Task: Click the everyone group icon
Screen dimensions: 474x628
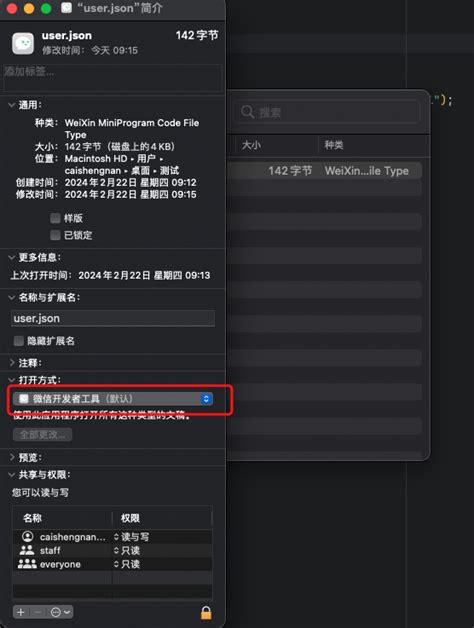Action: [x=27, y=564]
